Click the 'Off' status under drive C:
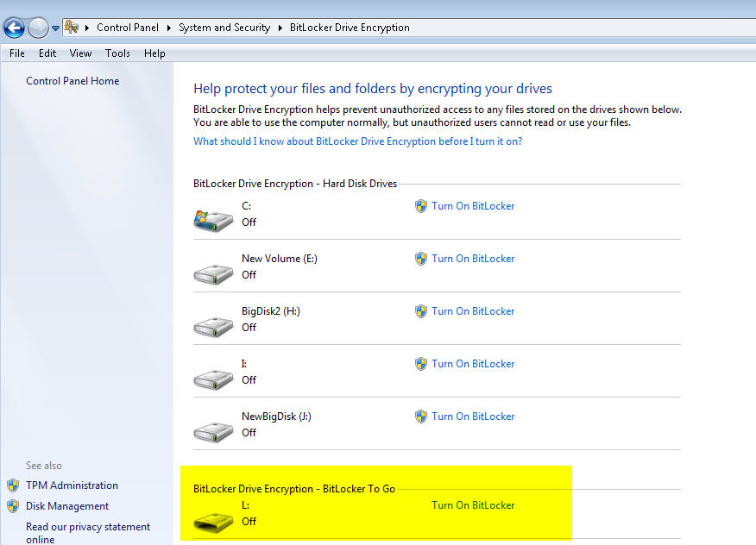This screenshot has width=756, height=545. 249,222
